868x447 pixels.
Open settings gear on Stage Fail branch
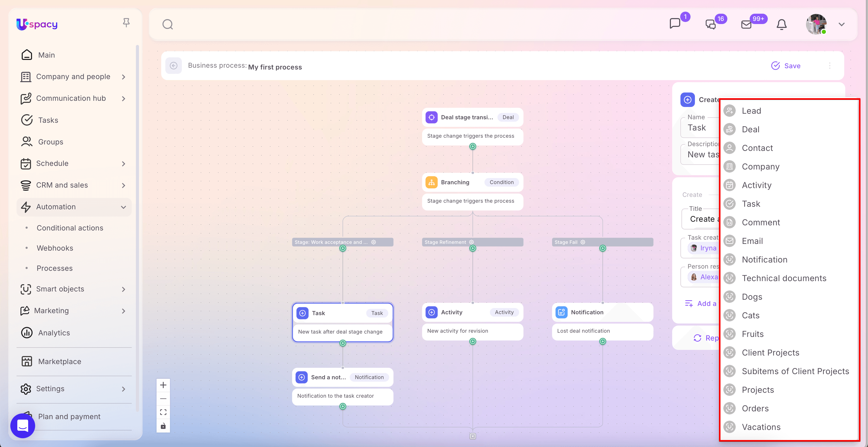click(x=583, y=242)
